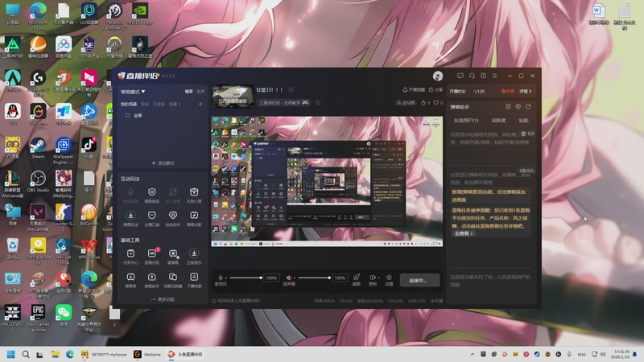Open the 弹幕助手 panel settings gear
Image resolution: width=644 pixels, height=362 pixels.
[518, 106]
